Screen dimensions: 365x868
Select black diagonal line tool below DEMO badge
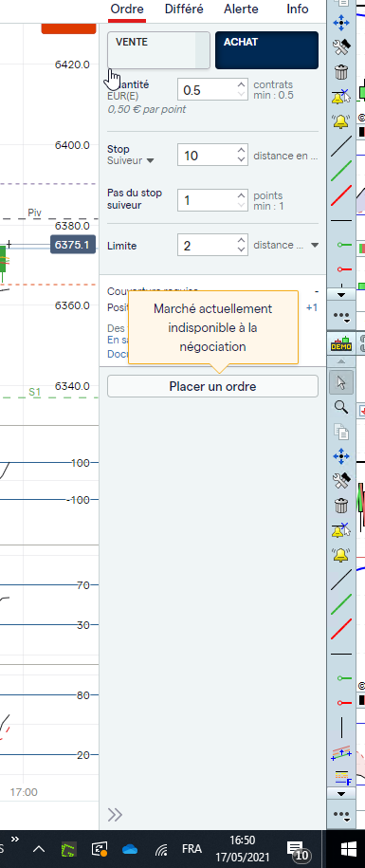tap(341, 580)
